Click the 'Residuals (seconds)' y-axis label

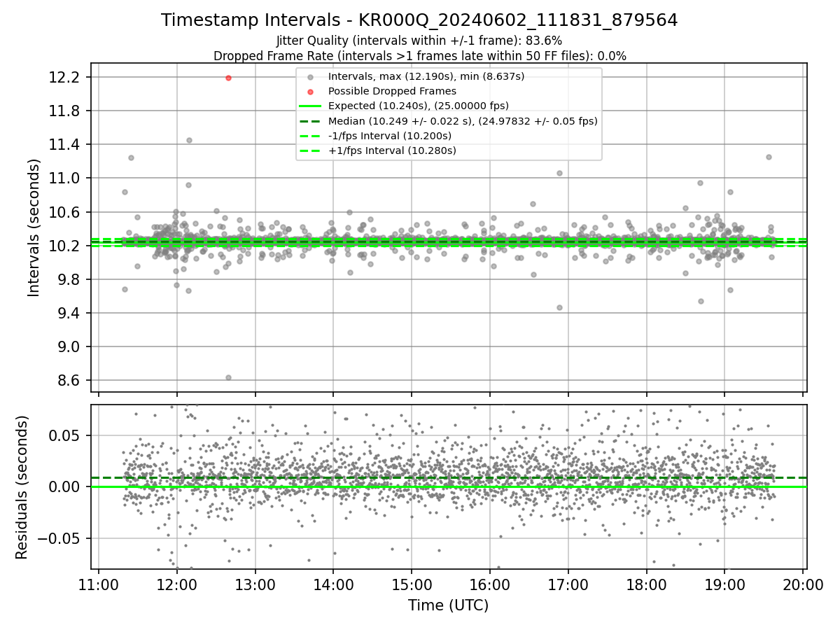click(22, 487)
